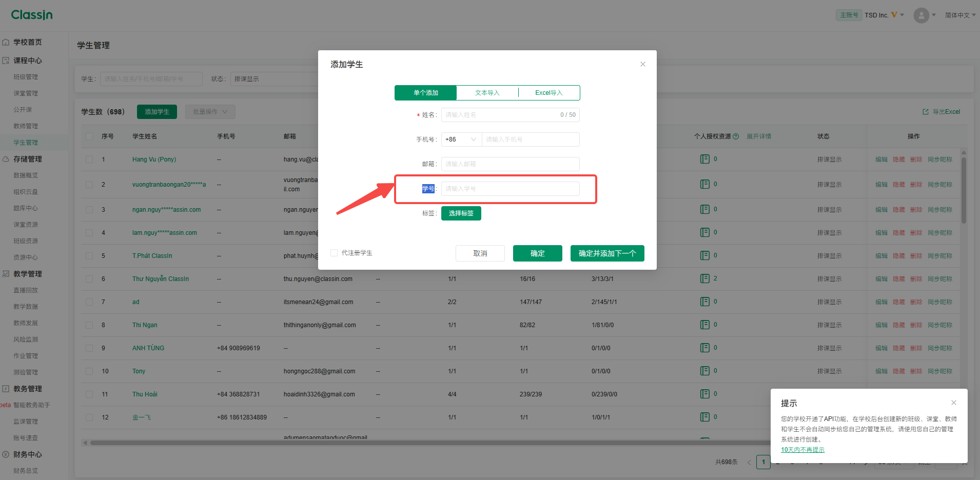980x480 pixels.
Task: Click the 存储管理 cloud icon in sidebar
Action: [x=6, y=159]
